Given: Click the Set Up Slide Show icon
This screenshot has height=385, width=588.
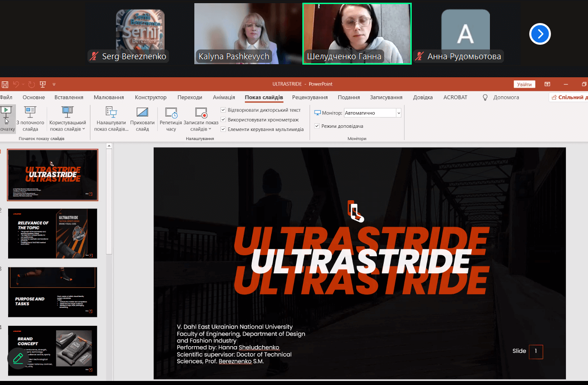Looking at the screenshot, I should (111, 113).
